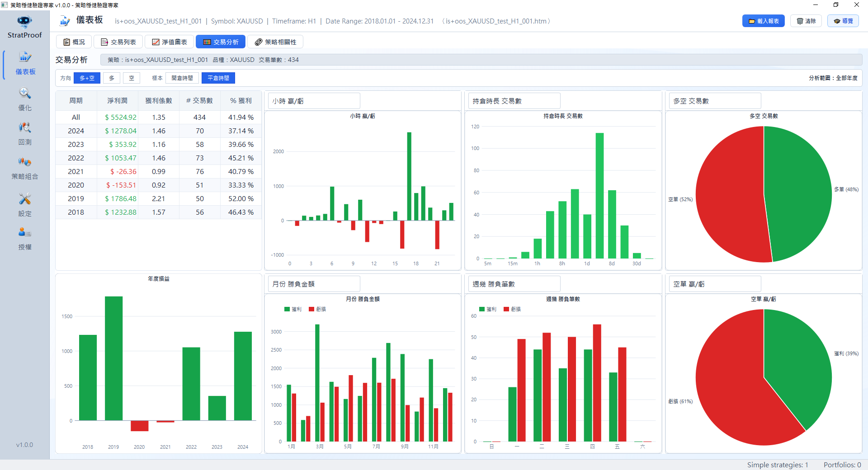868x470 pixels.
Task: Open the 小時 贏/虧 chart selector
Action: (314, 101)
